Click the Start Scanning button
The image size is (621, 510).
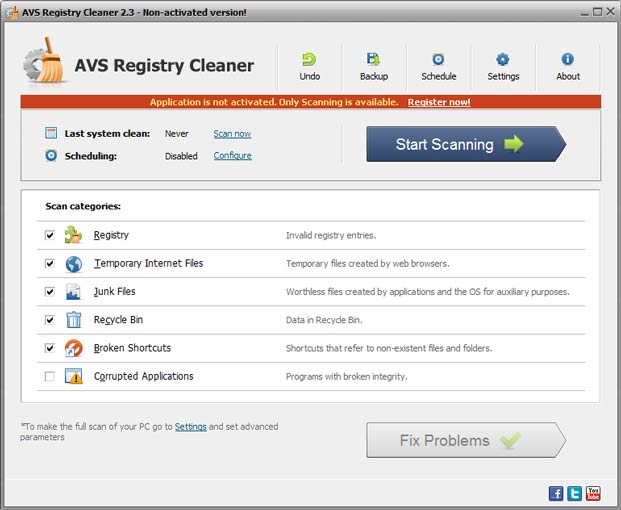(466, 144)
